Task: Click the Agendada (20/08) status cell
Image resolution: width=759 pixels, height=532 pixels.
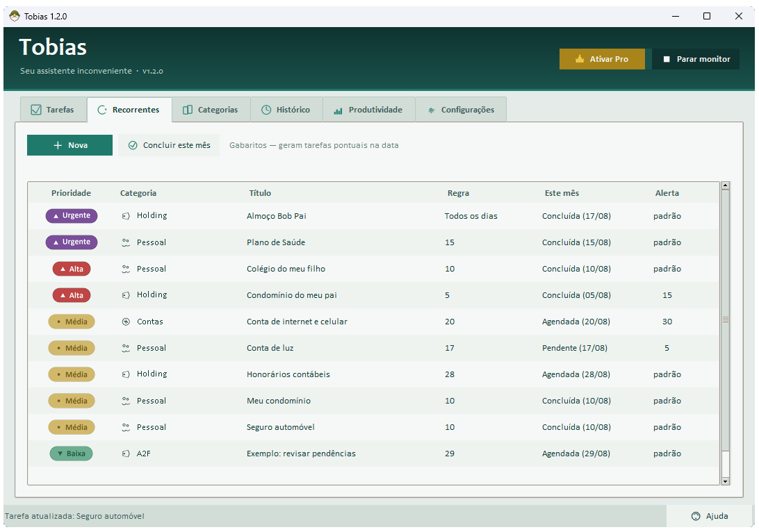Action: click(x=576, y=322)
